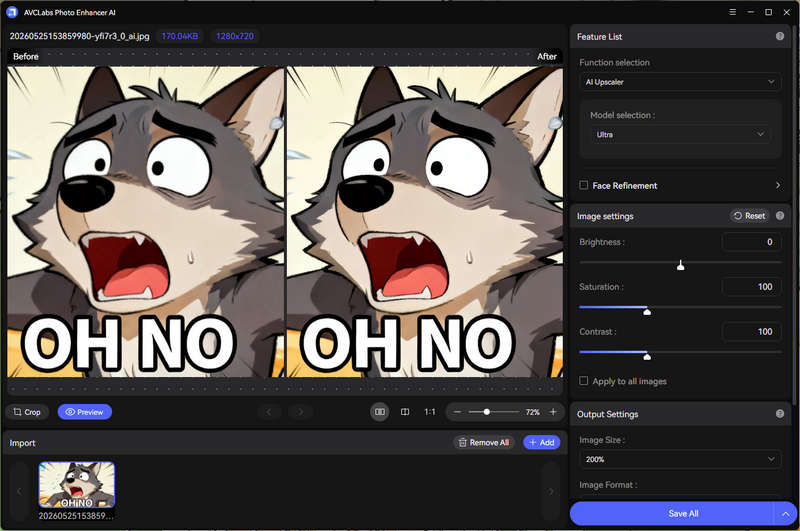Click the file name 2026052515385 9980-yfi7r3_0_ai.jpg
The height and width of the screenshot is (531, 800).
80,36
